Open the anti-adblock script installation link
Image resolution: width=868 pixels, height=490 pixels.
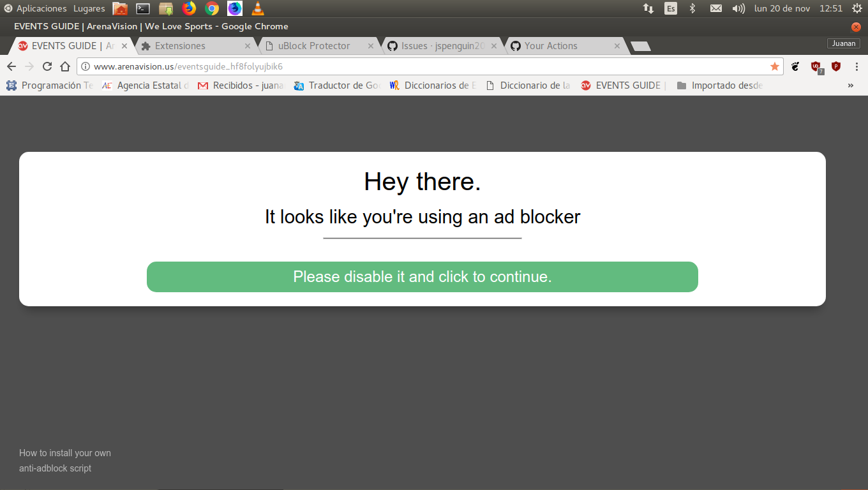[x=64, y=461]
